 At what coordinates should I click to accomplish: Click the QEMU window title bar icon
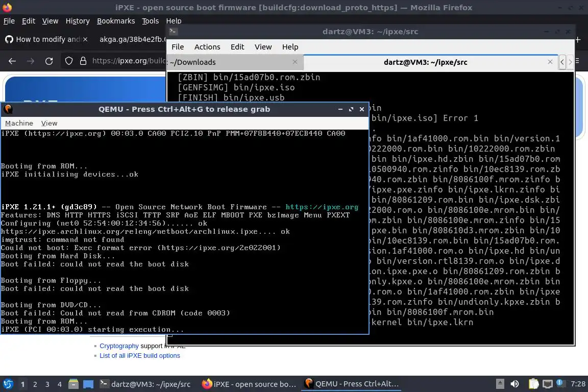[8, 109]
